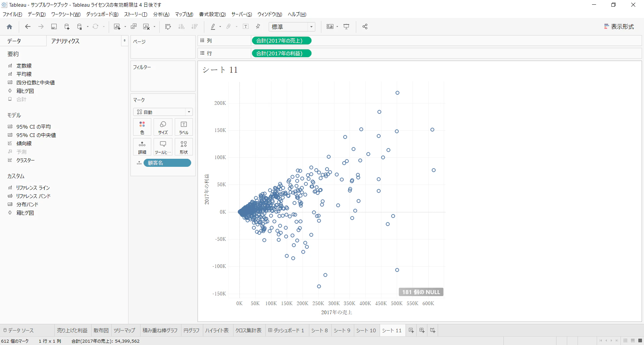Click the undo back arrow in toolbar
The height and width of the screenshot is (345, 644).
click(x=28, y=27)
